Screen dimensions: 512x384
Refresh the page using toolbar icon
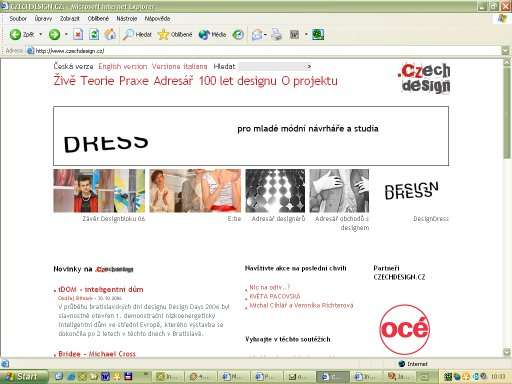point(94,34)
